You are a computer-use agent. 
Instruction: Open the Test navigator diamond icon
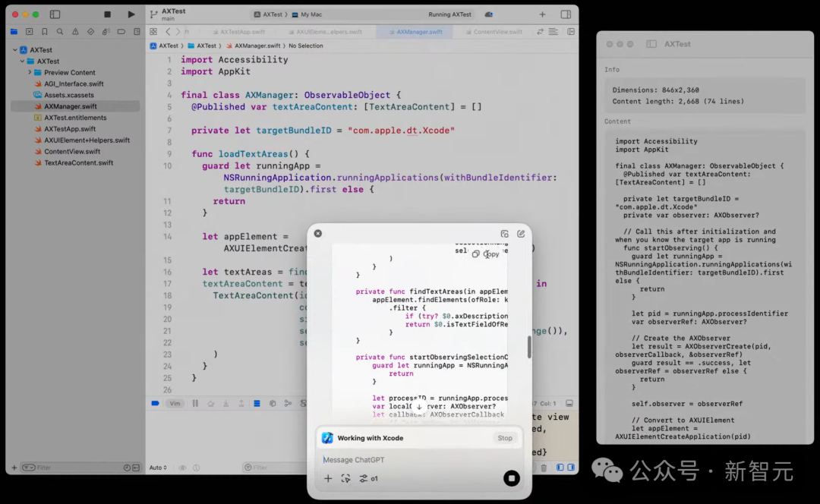coord(90,32)
